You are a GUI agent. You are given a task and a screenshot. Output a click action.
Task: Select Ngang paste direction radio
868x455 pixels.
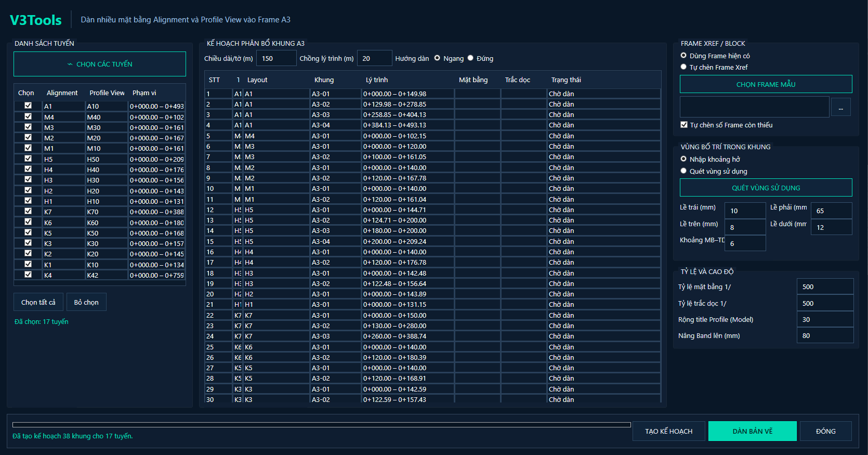pos(437,58)
